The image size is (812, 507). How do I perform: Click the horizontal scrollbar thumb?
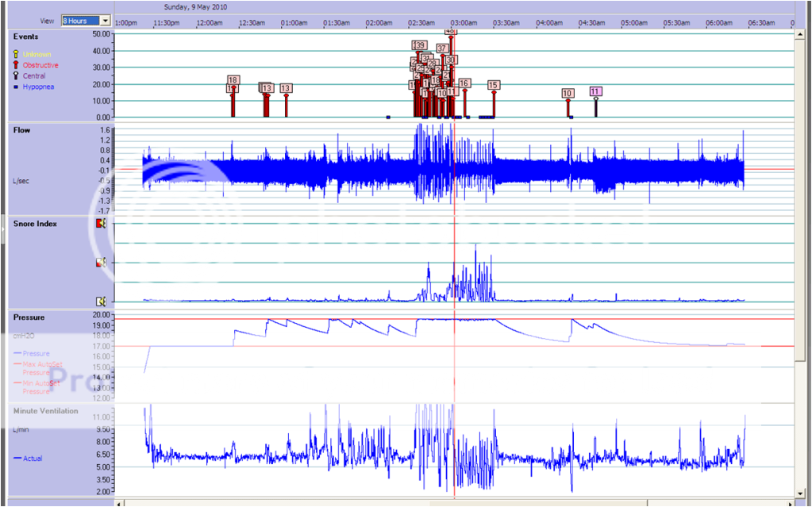[539, 503]
